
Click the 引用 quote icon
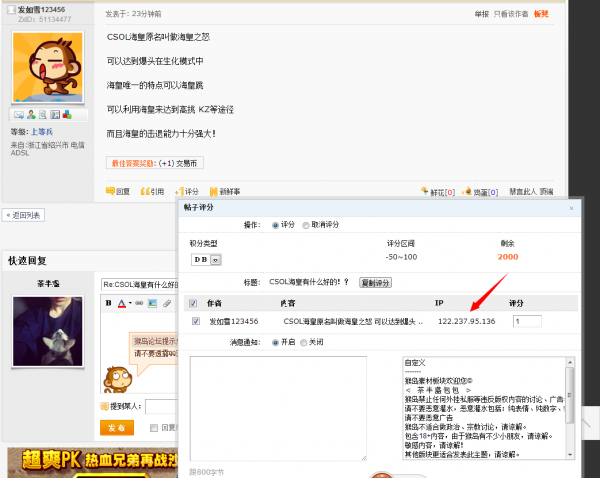pos(145,191)
